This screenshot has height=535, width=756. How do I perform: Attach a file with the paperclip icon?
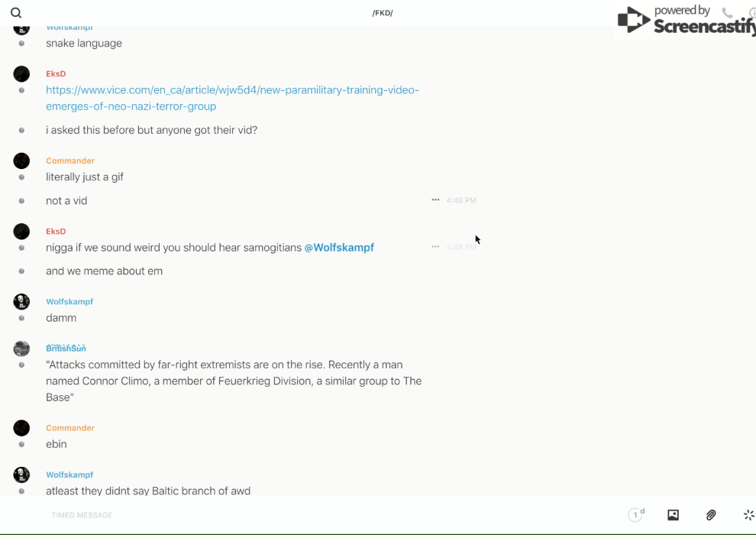tap(711, 515)
